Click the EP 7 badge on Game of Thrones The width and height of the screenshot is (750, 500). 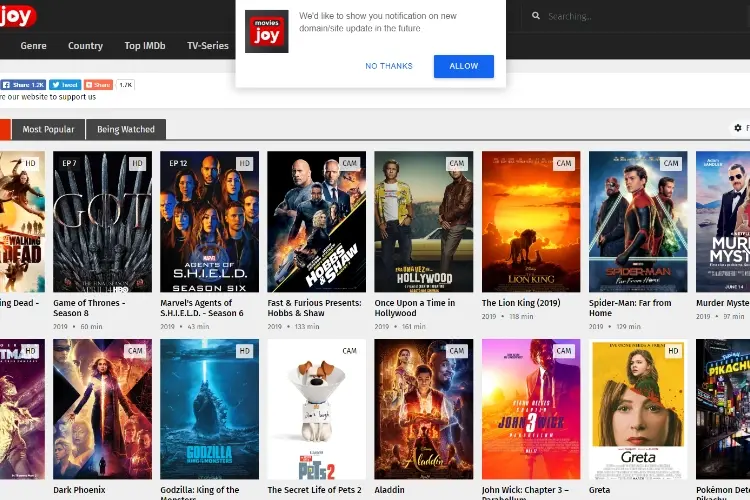pyautogui.click(x=69, y=163)
